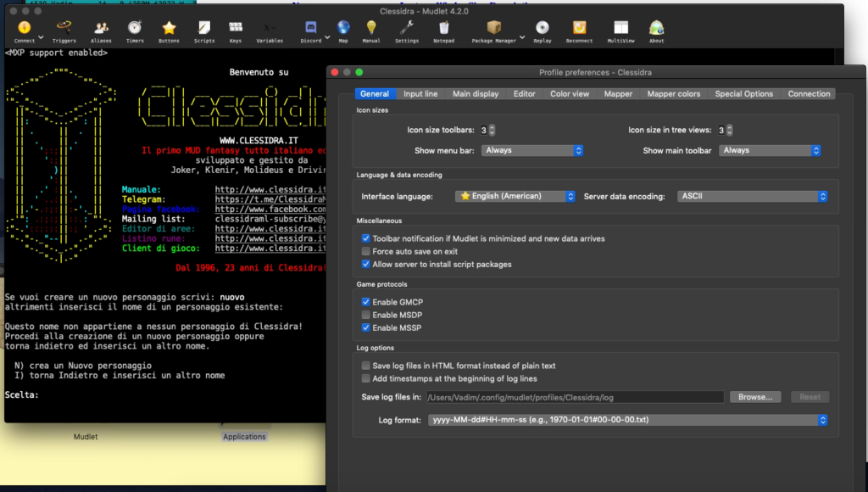Open the Show menu bar dropdown
868x492 pixels.
(x=532, y=151)
